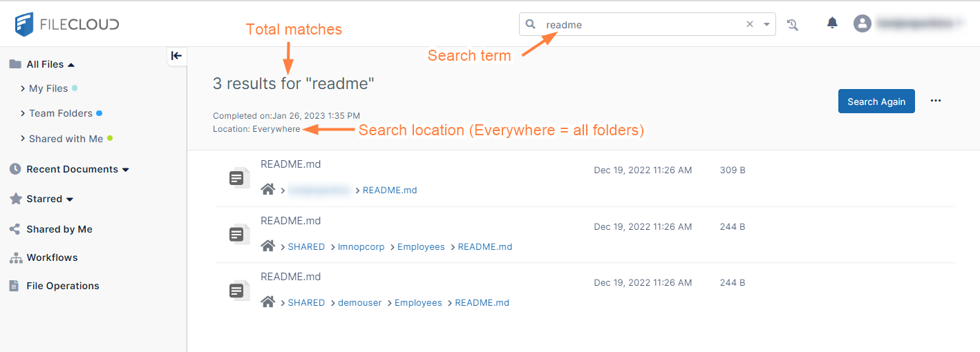Expand the Recent Documents section

[x=125, y=170]
